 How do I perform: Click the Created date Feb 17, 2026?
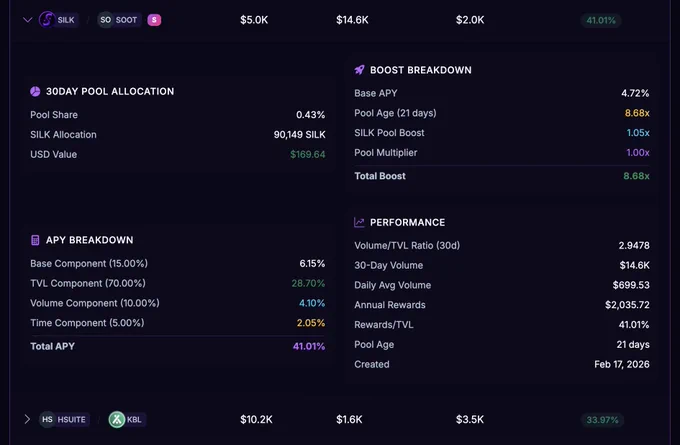622,364
